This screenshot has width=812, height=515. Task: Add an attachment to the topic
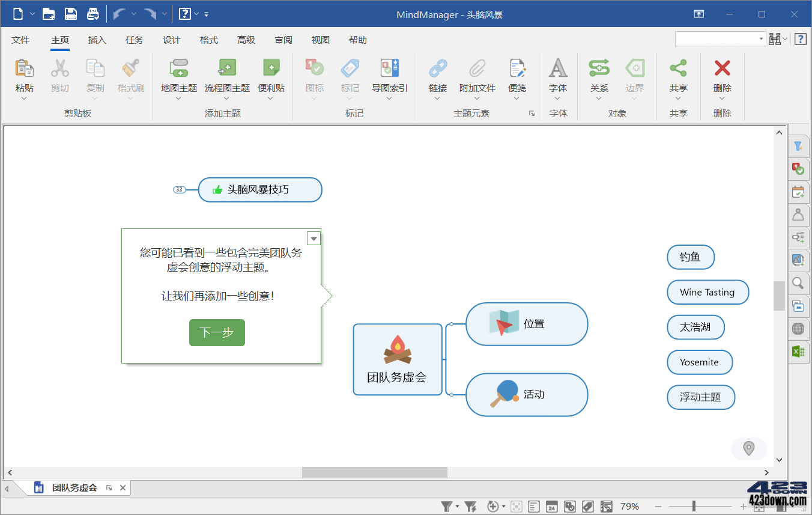pos(476,78)
